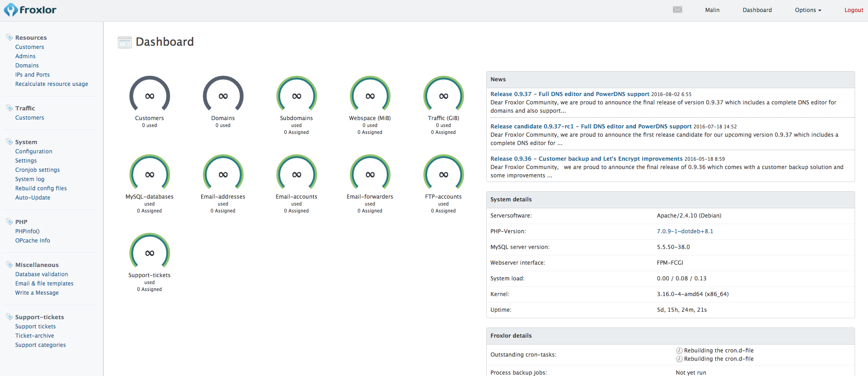Click the Webspace (MiB) usage gauge
The height and width of the screenshot is (376, 868).
[x=370, y=96]
